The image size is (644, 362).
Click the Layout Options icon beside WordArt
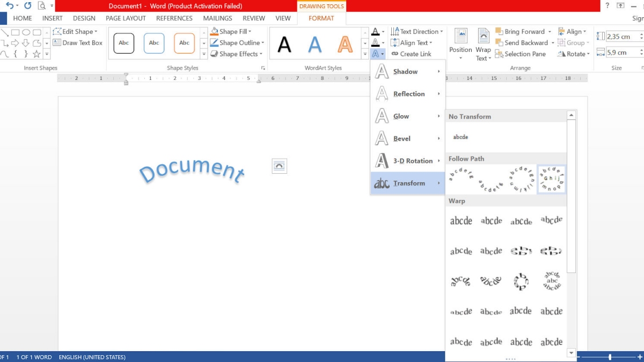click(280, 166)
